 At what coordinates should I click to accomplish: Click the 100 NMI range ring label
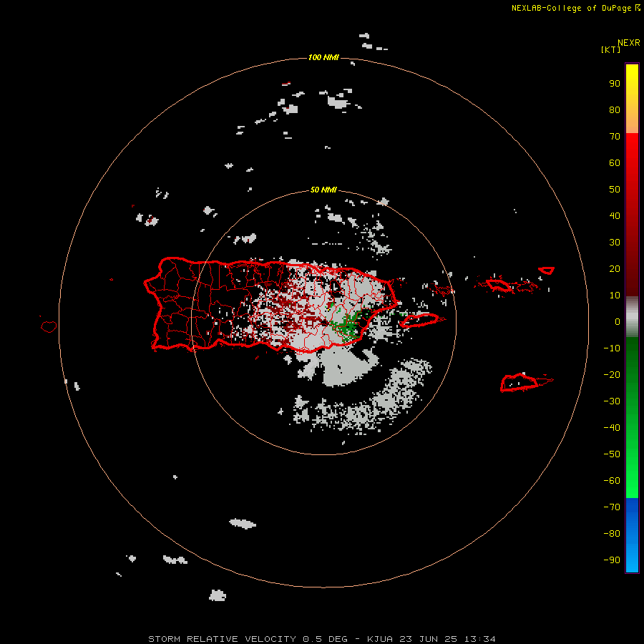pos(323,57)
